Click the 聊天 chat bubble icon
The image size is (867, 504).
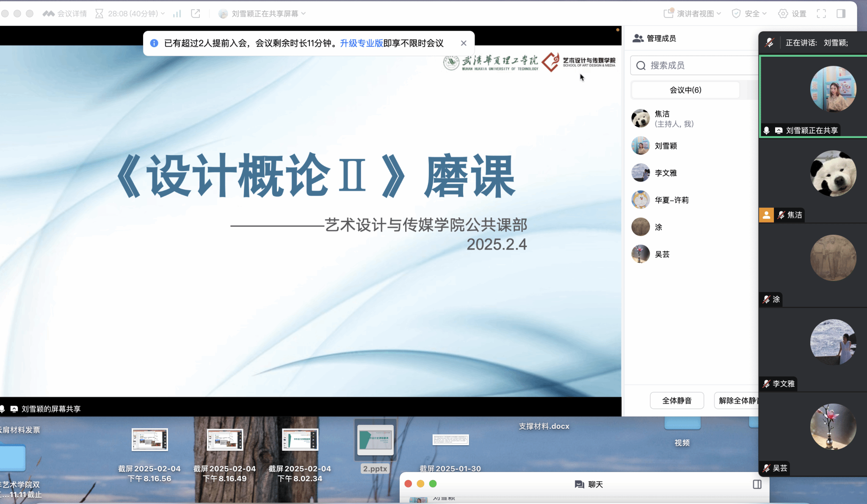pyautogui.click(x=579, y=484)
